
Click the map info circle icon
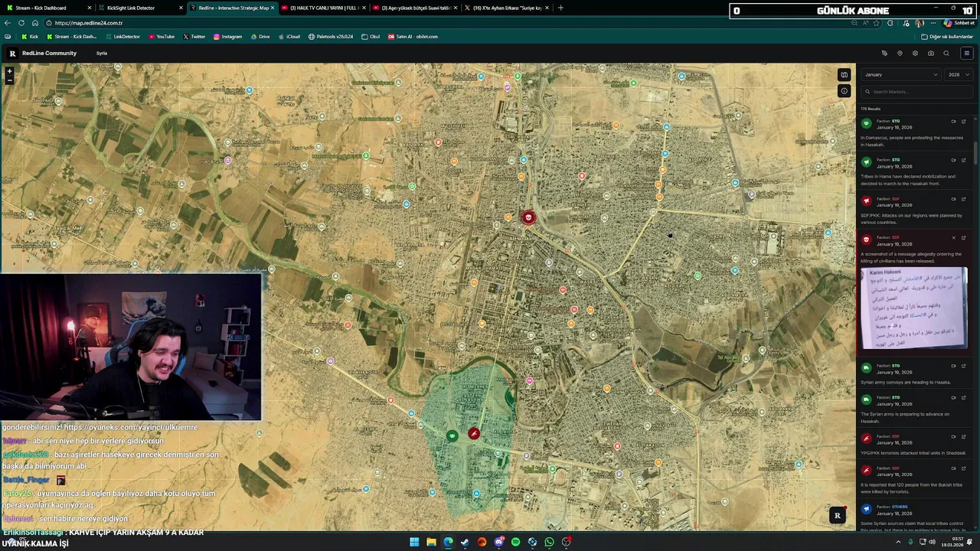(844, 91)
